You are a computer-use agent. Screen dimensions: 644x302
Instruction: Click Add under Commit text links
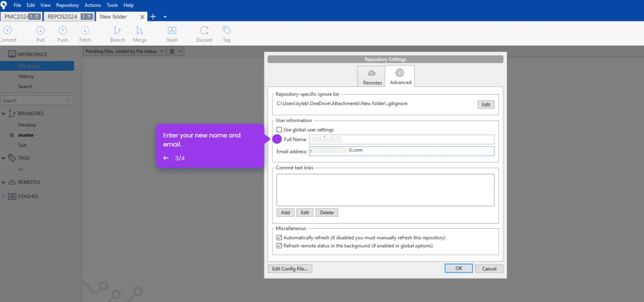(286, 212)
